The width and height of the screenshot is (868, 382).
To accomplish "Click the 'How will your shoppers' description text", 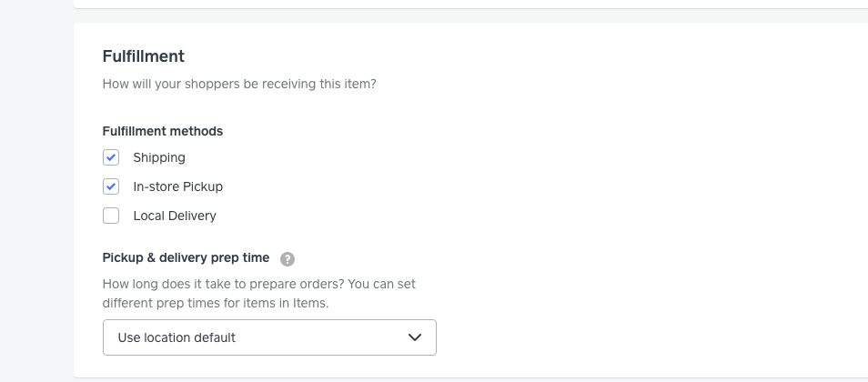I will point(239,85).
